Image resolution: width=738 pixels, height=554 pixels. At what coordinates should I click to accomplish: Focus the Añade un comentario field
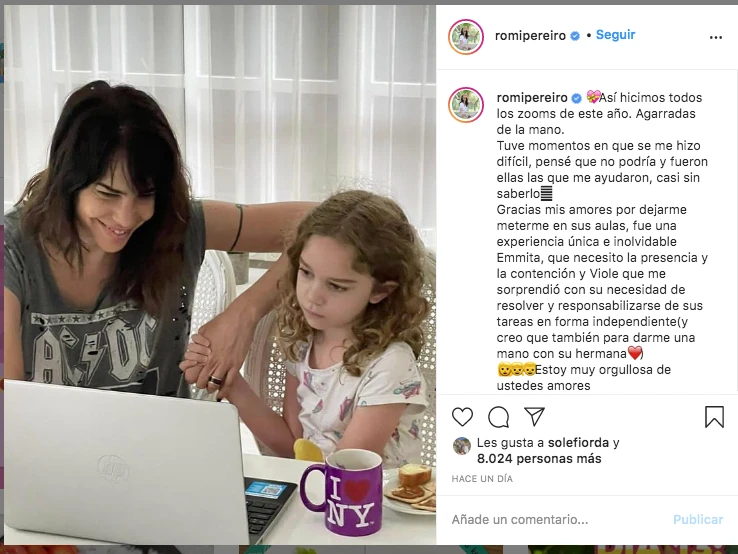(x=555, y=520)
